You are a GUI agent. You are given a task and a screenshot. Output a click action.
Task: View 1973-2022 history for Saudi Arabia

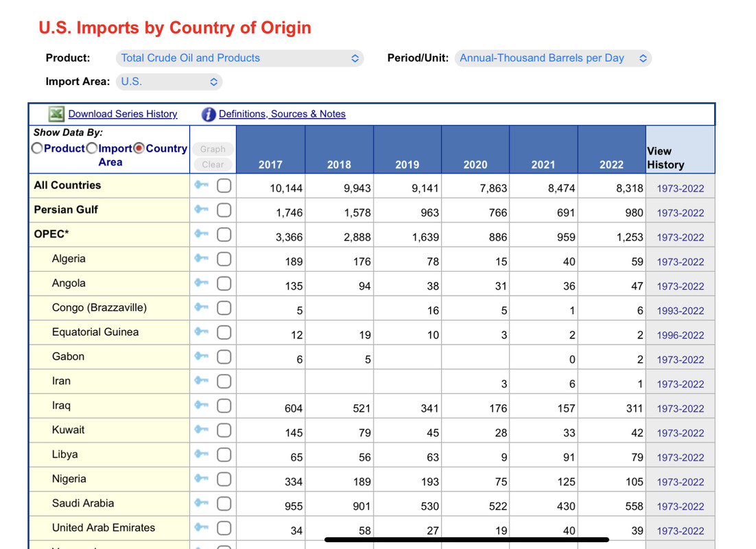[681, 506]
